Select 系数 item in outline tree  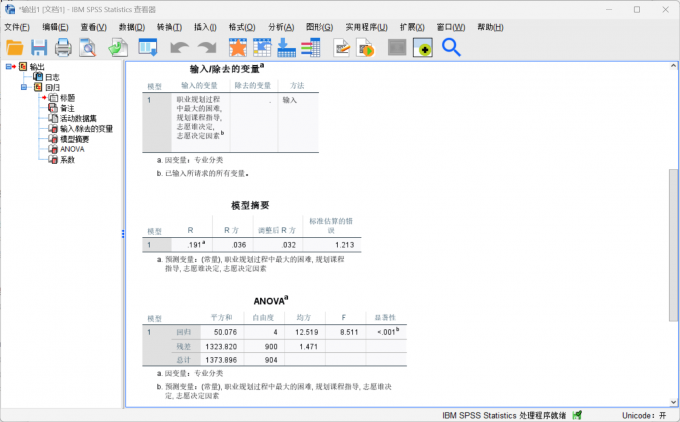(x=67, y=160)
